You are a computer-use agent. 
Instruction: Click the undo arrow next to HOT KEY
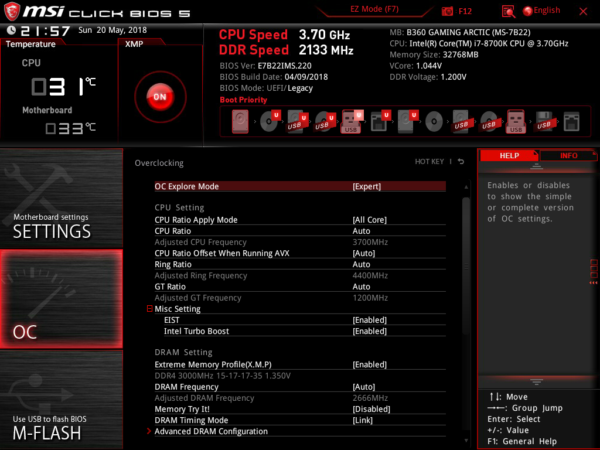[x=461, y=162]
